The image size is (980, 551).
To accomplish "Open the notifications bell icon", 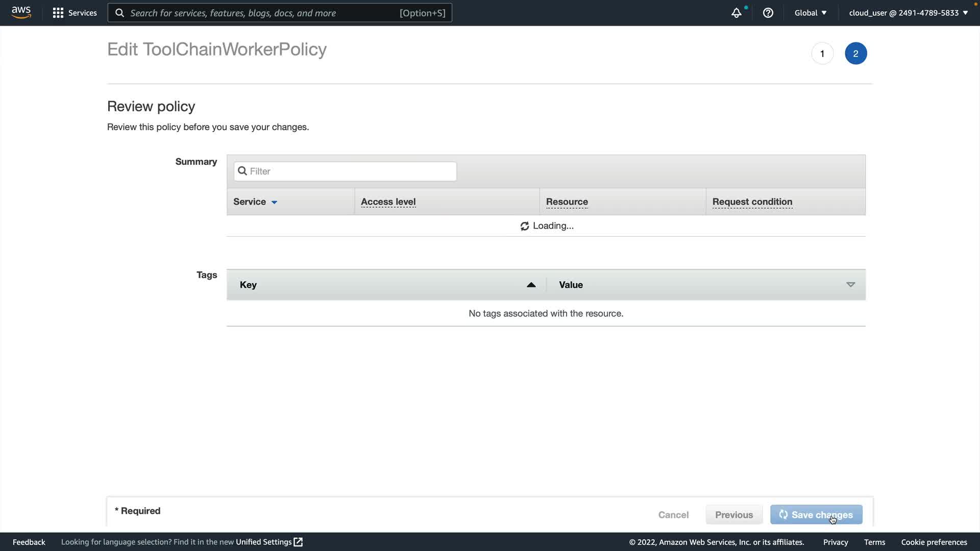I will tap(736, 13).
